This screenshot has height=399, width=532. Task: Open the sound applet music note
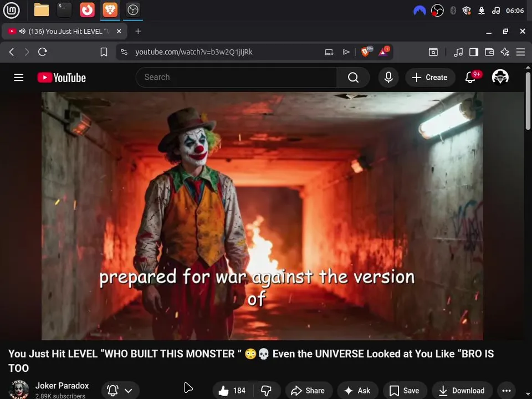495,11
